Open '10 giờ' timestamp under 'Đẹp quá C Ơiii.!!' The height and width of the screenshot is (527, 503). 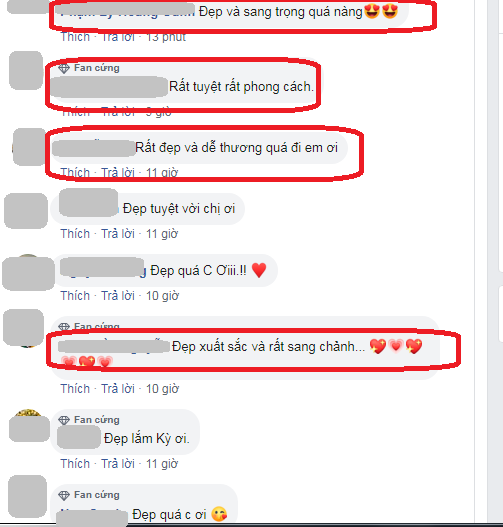coord(162,296)
